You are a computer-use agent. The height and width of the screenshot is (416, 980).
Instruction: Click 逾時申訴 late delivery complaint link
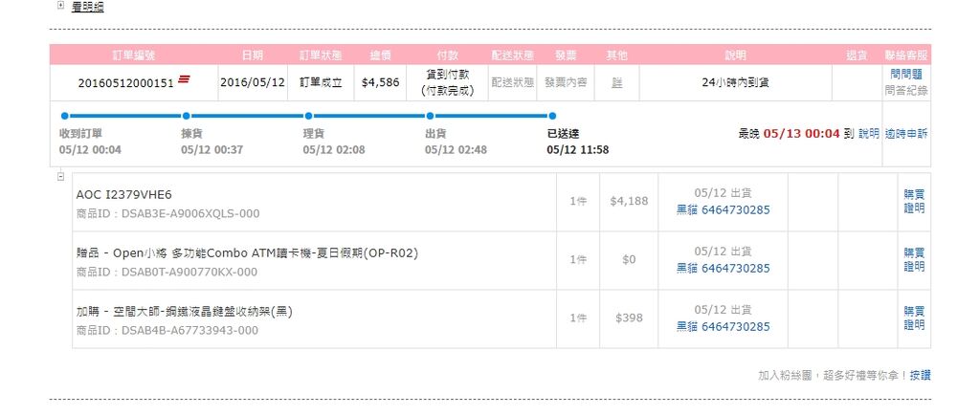point(906,134)
